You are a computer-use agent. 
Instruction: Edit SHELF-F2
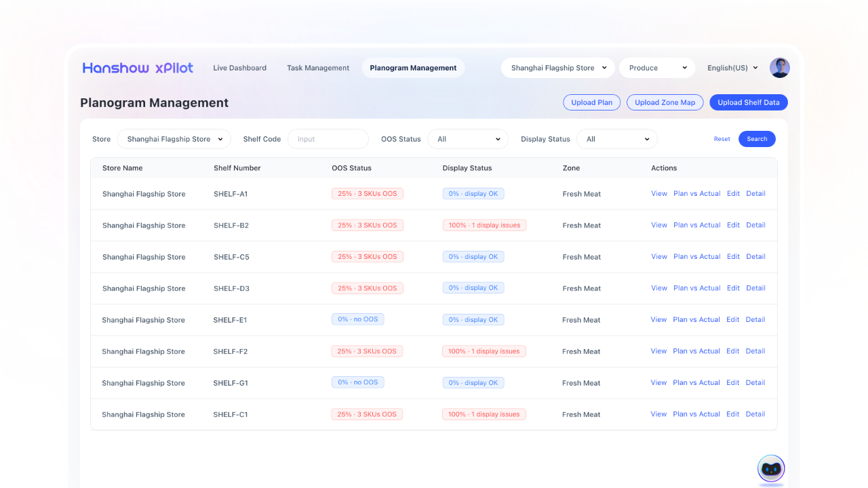pos(733,351)
